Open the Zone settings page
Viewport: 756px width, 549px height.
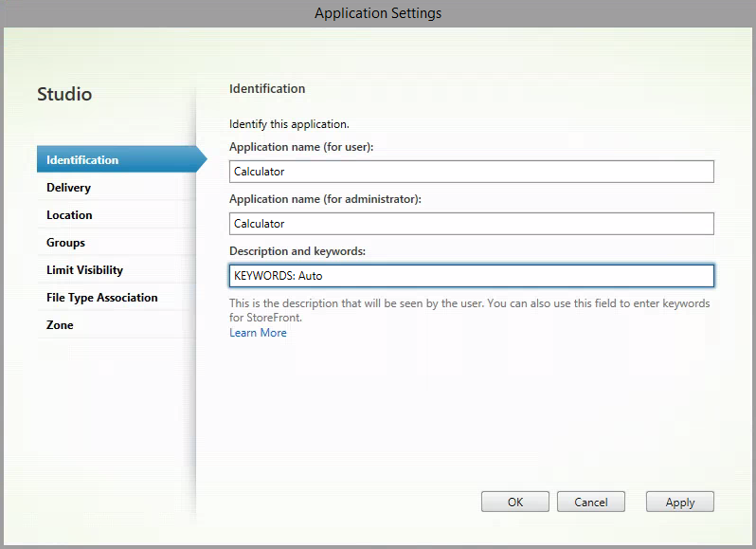click(60, 325)
